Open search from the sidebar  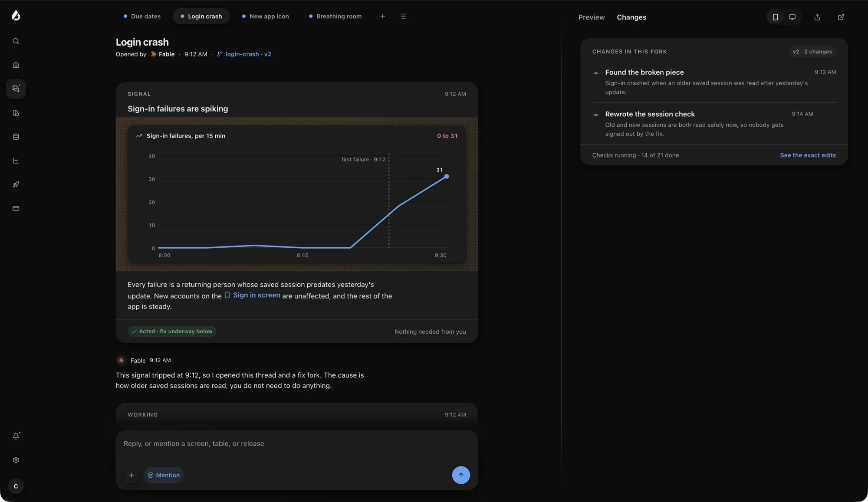pyautogui.click(x=16, y=41)
